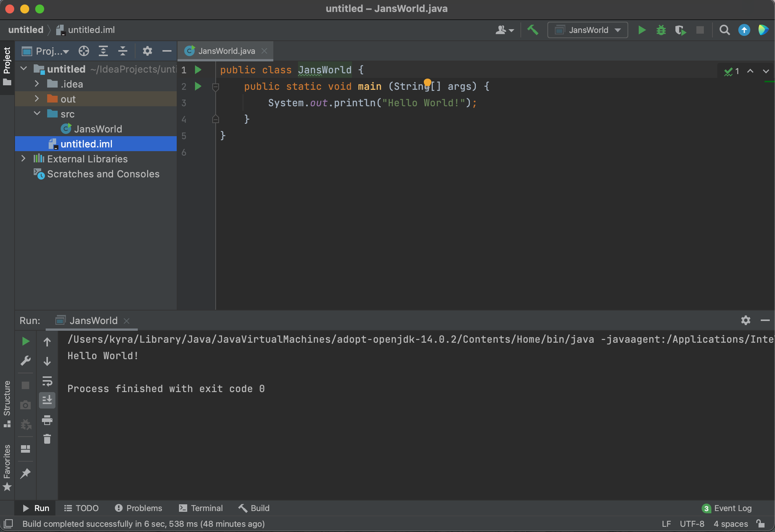The width and height of the screenshot is (775, 532).
Task: Open the TODO tool window
Action: point(81,508)
